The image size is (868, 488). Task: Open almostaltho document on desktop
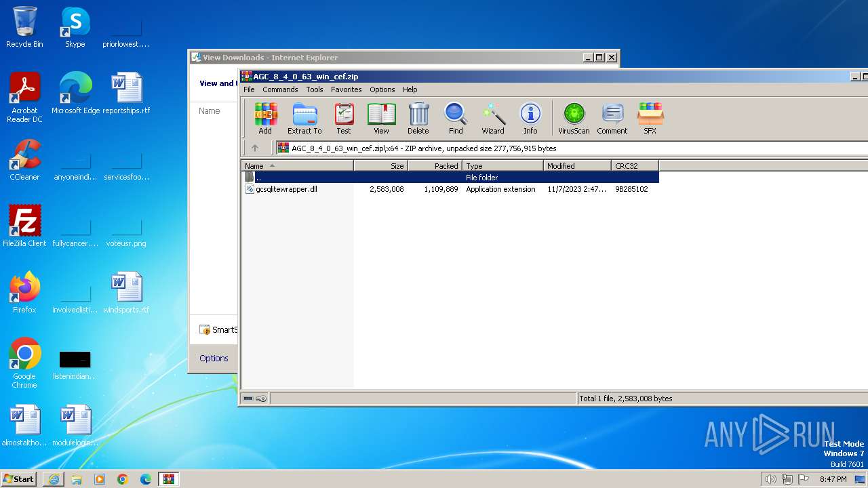click(24, 426)
